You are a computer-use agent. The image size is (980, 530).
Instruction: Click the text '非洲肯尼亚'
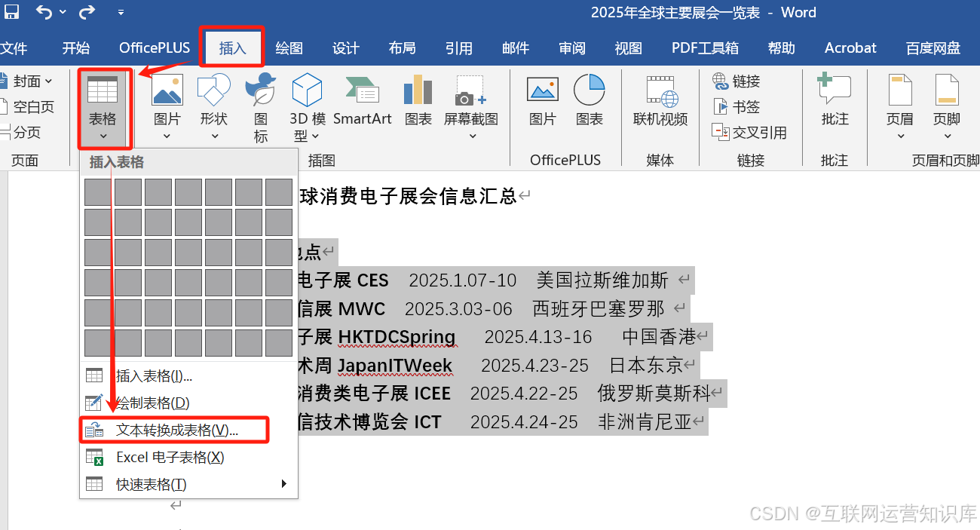pos(645,422)
